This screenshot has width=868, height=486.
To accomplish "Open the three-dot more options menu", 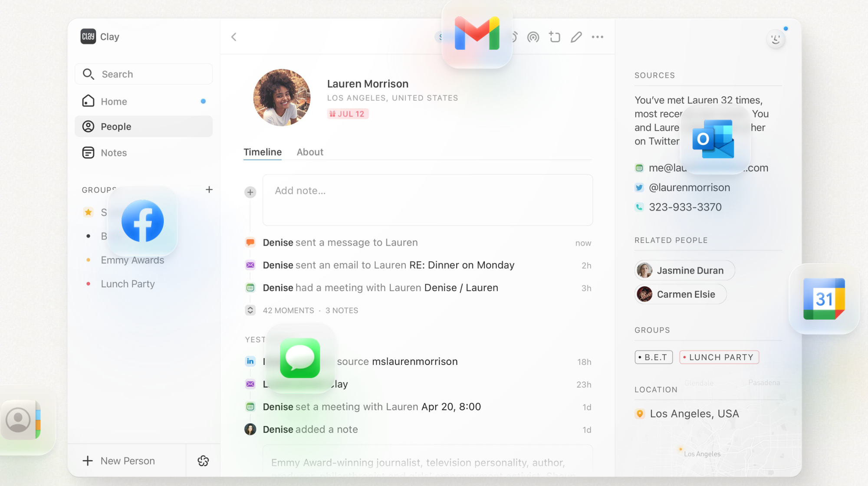I will tap(598, 37).
